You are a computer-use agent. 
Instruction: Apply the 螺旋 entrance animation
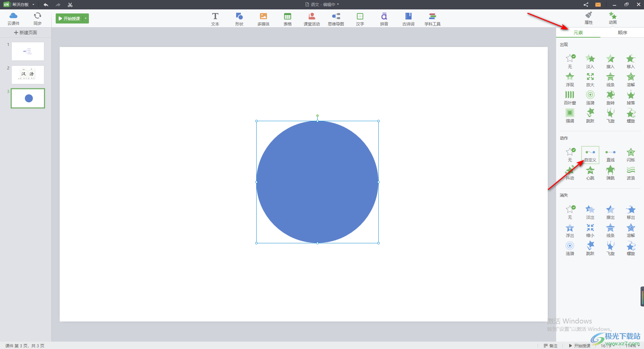pos(631,116)
